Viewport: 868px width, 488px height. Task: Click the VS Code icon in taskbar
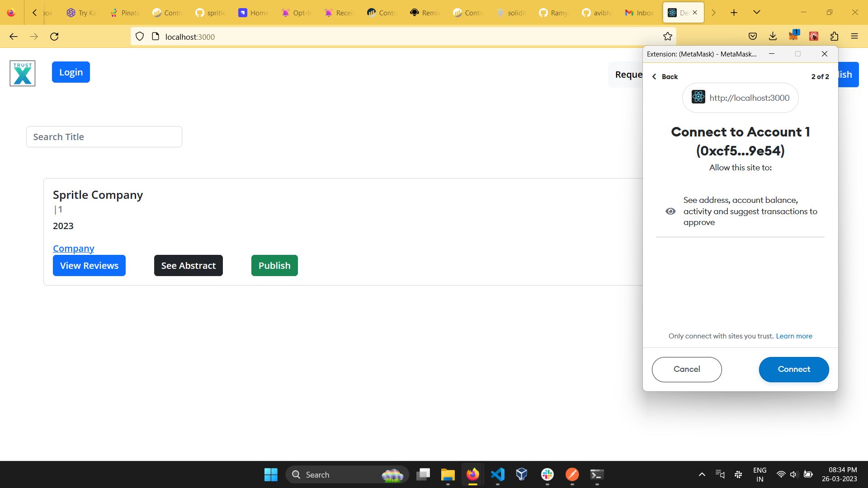498,474
